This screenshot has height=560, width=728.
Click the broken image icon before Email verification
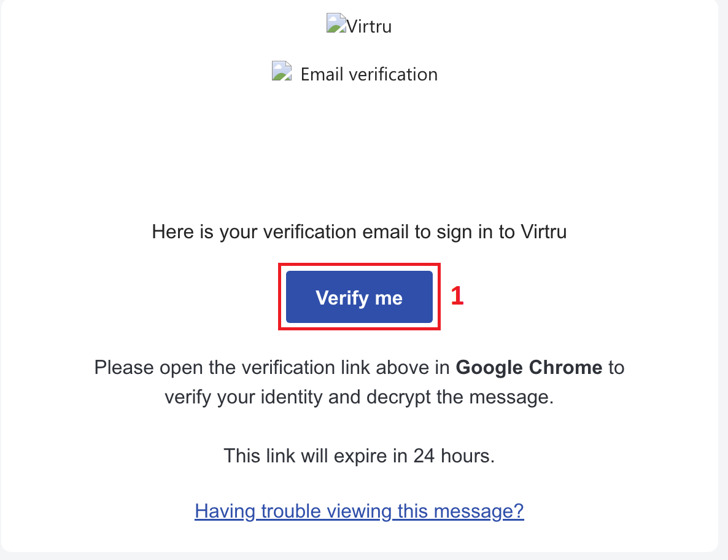point(282,71)
